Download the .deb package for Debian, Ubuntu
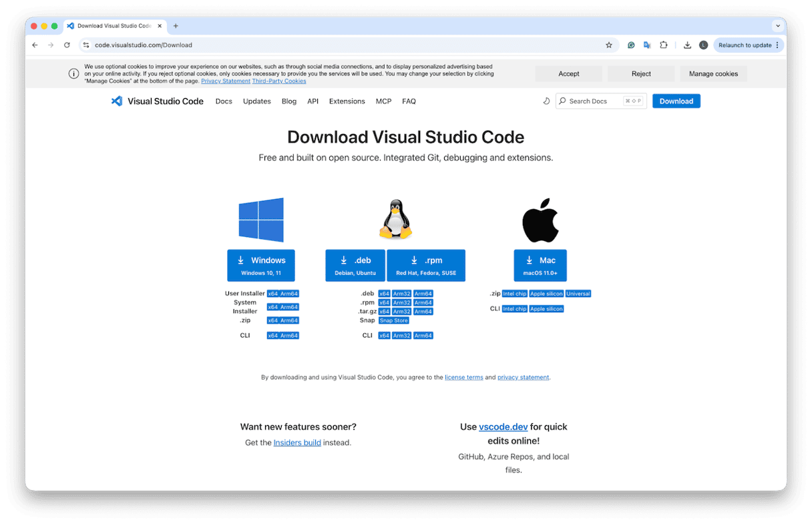This screenshot has width=812, height=524. [x=355, y=265]
